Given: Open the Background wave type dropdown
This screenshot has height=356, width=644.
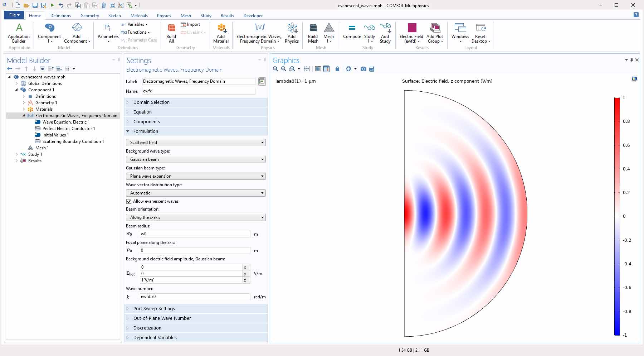Looking at the screenshot, I should coord(195,159).
